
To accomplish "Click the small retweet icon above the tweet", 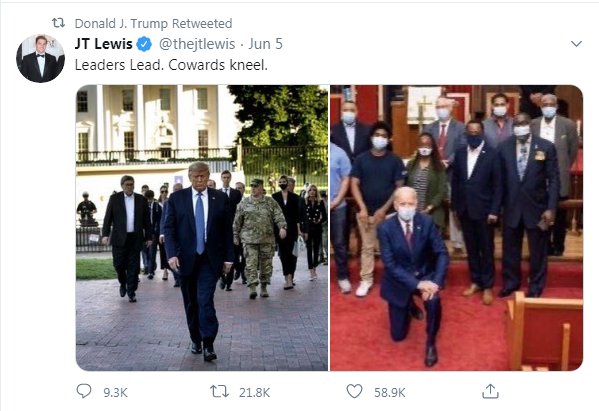I will pos(58,23).
